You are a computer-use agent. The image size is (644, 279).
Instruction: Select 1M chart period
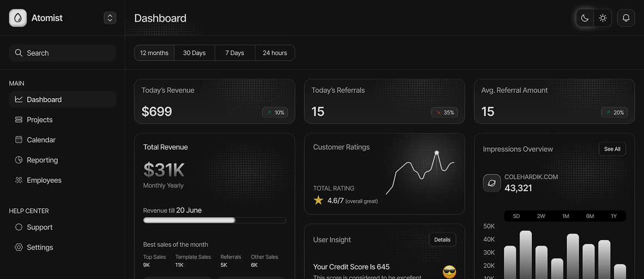coord(566,216)
